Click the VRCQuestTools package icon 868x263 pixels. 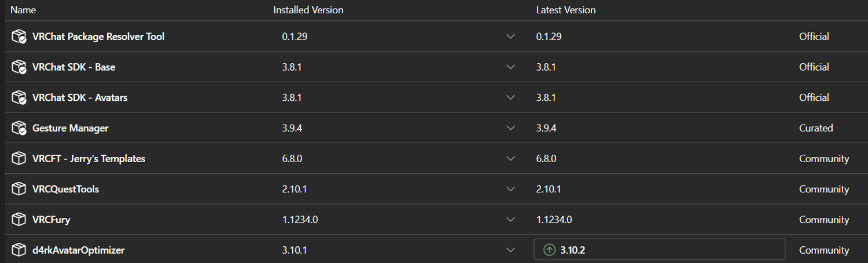click(x=19, y=189)
